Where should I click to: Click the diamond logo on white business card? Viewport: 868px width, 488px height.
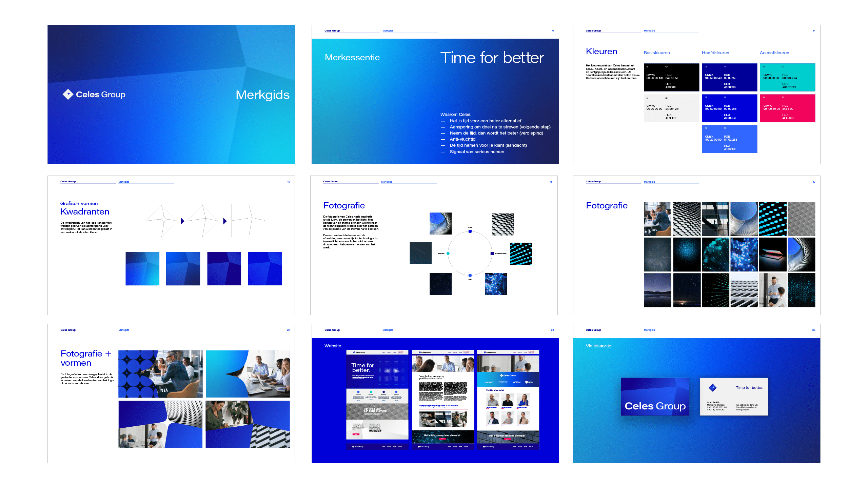click(x=713, y=387)
